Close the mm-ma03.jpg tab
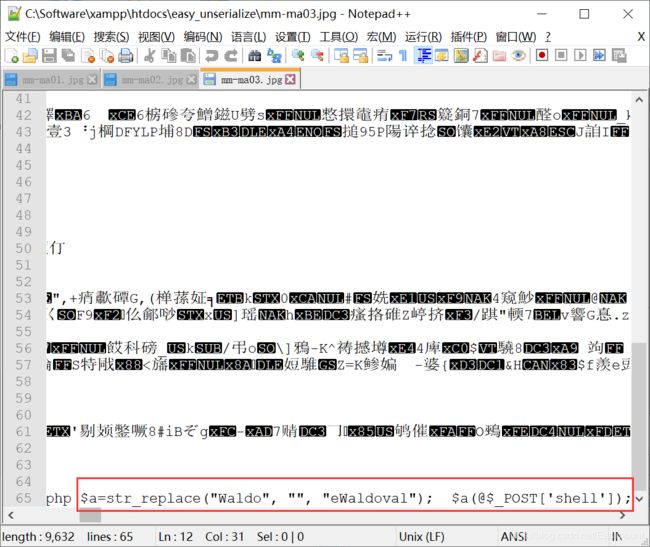 tap(291, 79)
